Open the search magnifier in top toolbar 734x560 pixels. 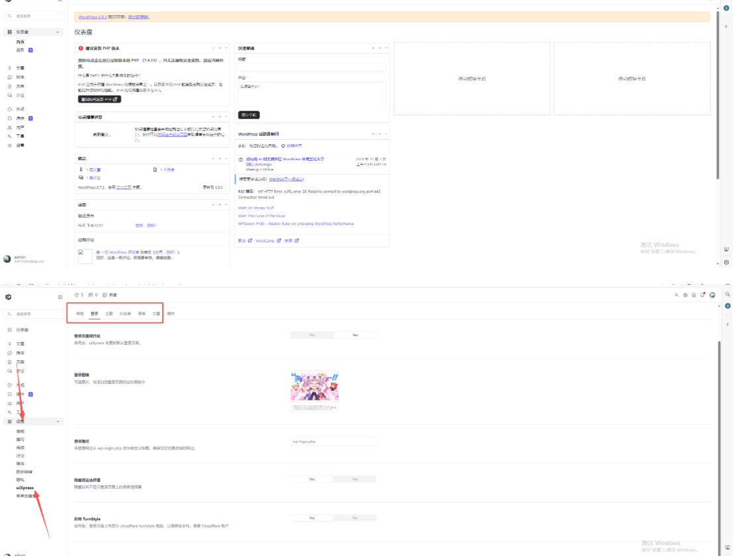pos(676,295)
